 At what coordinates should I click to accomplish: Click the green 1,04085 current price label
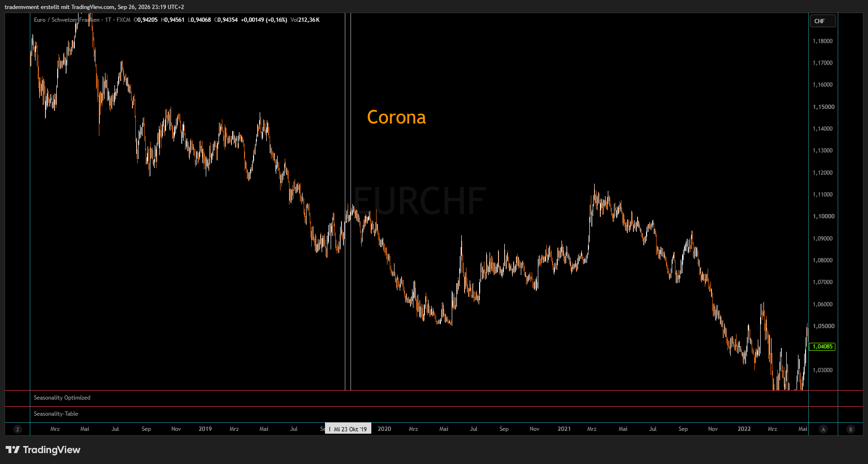coord(822,347)
